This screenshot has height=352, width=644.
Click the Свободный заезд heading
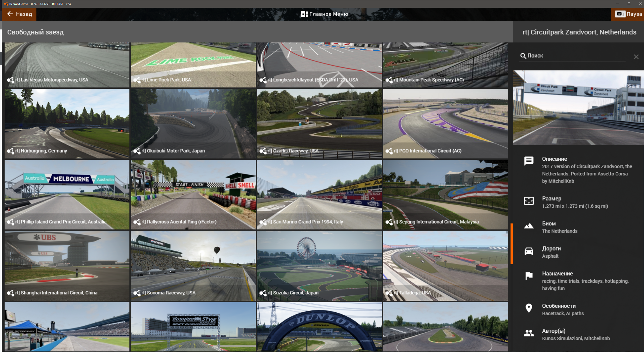click(35, 32)
